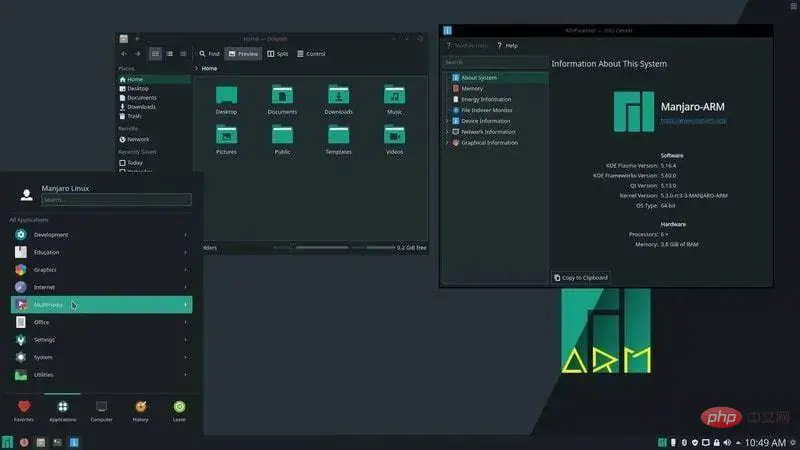This screenshot has width=800, height=450.
Task: Expand Graphical Information tree node
Action: point(447,143)
